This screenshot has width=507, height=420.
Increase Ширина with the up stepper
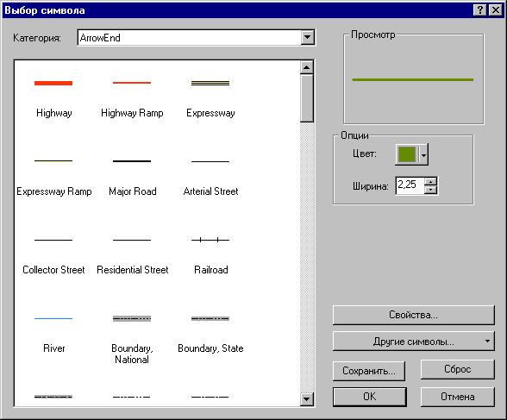[430, 181]
